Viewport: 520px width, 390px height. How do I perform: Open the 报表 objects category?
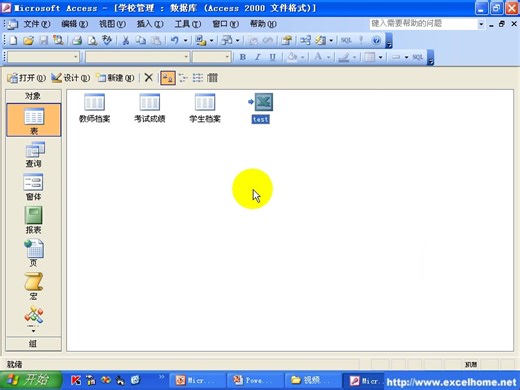click(x=34, y=220)
